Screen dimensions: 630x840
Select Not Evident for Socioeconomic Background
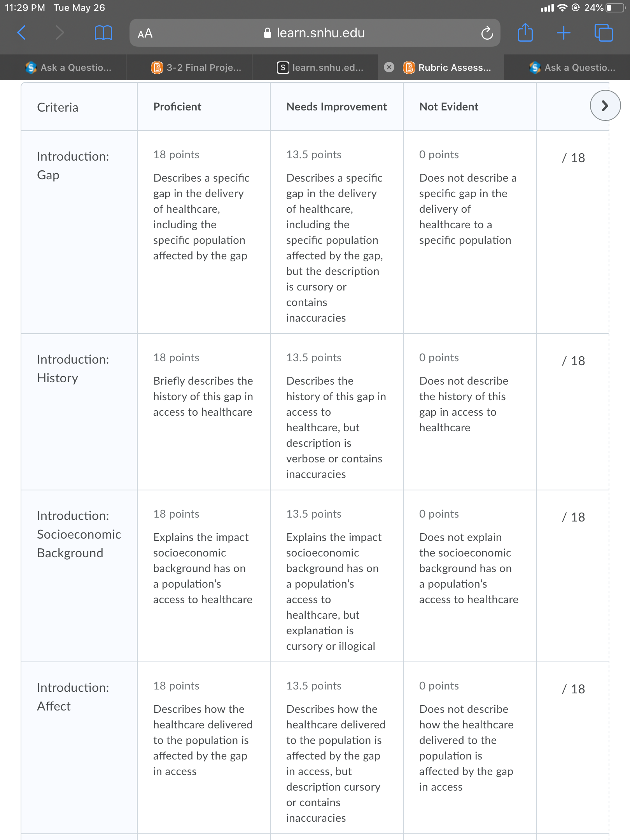[469, 556]
